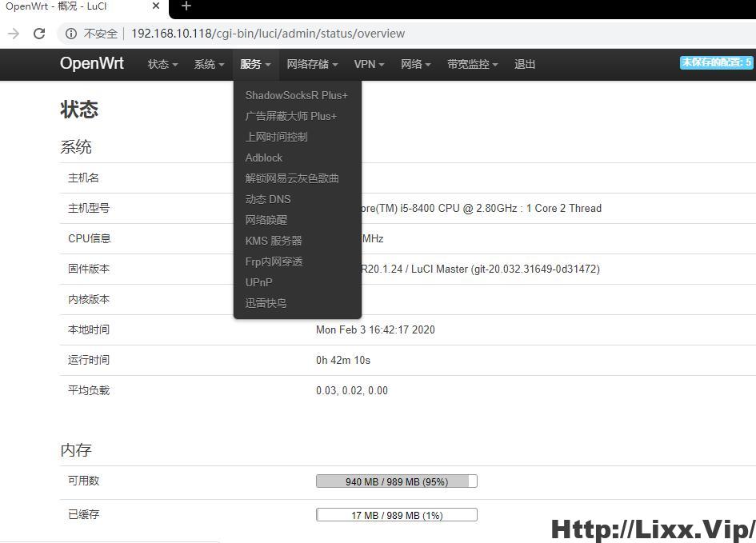Click 退出 to log out
Screen dimensions: 756x543
coord(524,64)
